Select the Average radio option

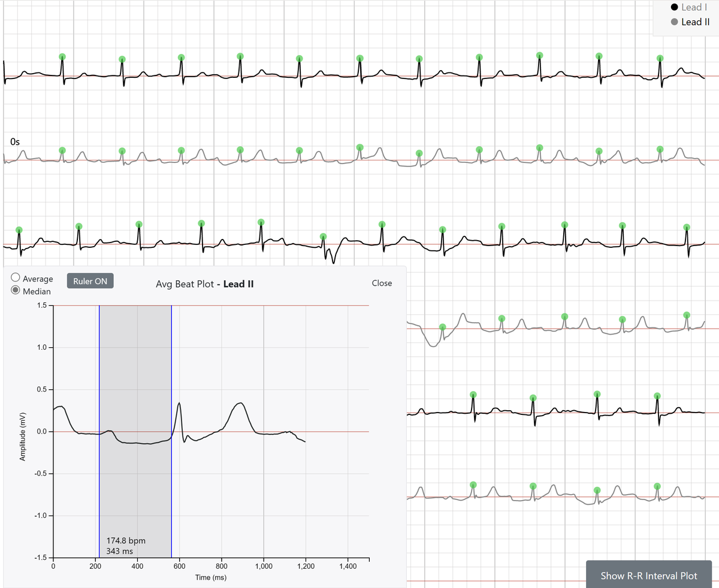click(16, 278)
